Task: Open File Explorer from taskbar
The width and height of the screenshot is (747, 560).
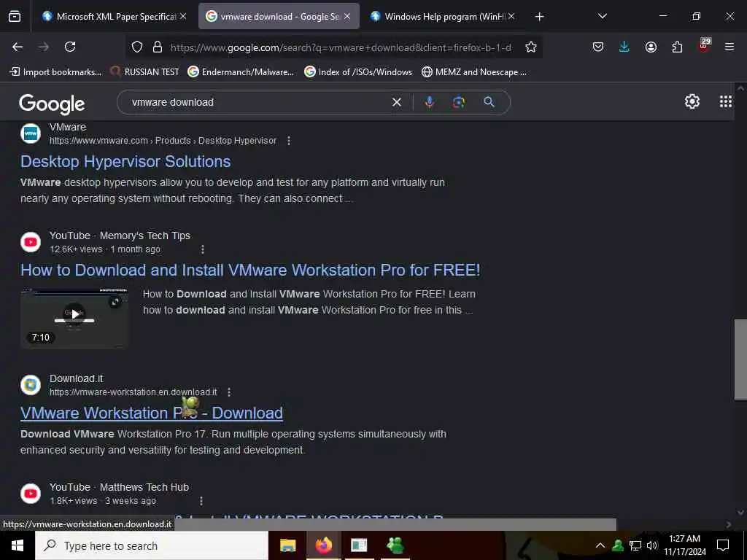Action: coord(287,545)
